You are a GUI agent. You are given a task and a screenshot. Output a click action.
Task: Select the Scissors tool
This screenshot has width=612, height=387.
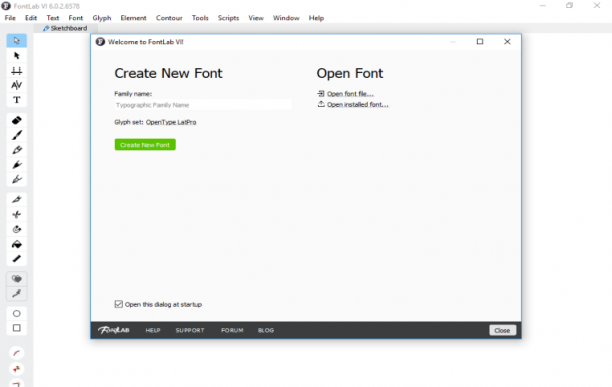(16, 214)
